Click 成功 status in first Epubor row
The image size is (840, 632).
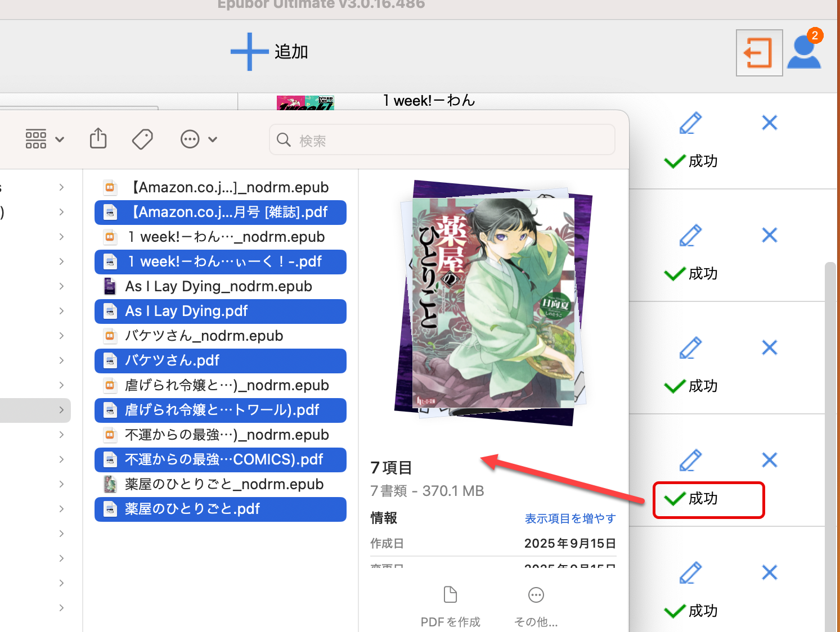[691, 161]
